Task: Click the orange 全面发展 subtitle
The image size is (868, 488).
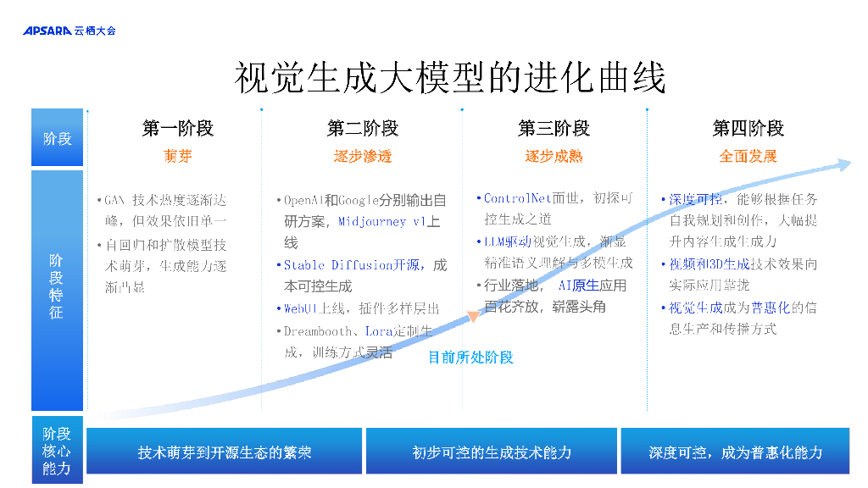Action: point(748,156)
